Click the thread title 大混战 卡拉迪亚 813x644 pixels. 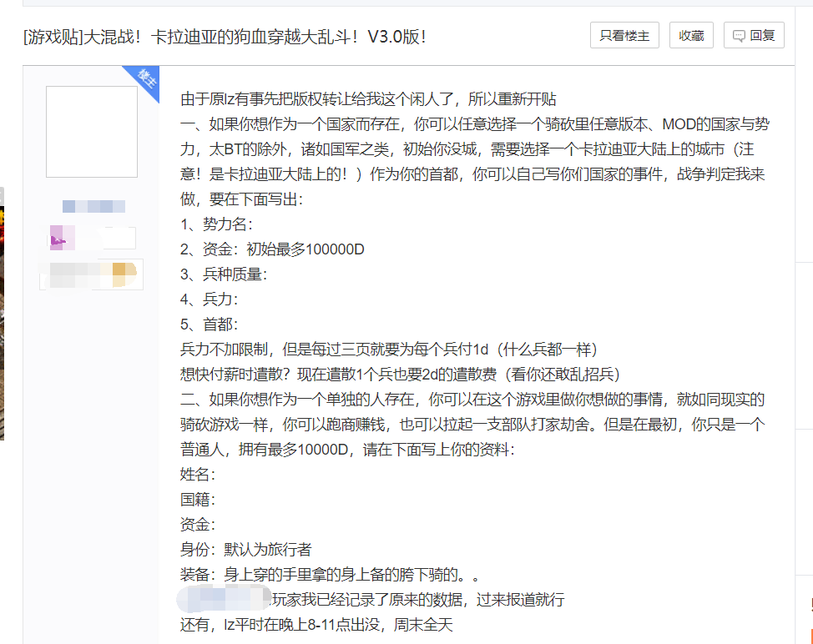225,37
